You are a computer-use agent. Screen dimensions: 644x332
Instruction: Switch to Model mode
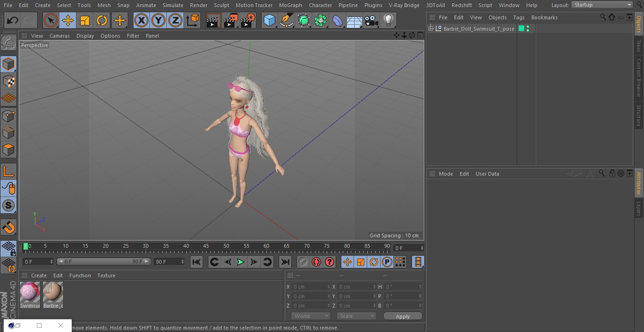pyautogui.click(x=8, y=64)
